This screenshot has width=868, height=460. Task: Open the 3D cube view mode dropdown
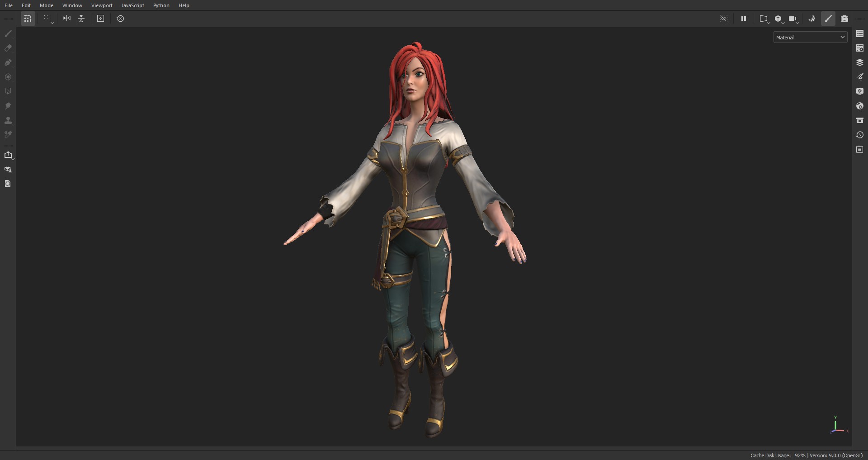point(779,19)
